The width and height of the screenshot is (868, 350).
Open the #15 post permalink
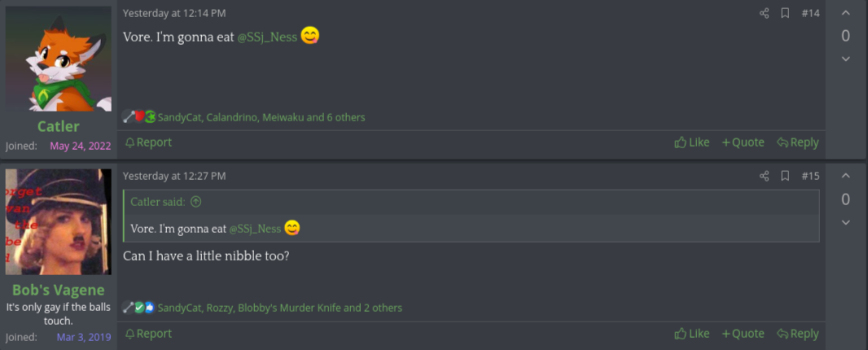pyautogui.click(x=810, y=176)
